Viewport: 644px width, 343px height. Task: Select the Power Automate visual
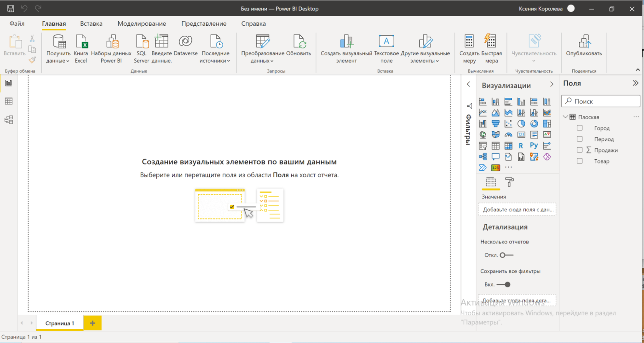coord(483,168)
